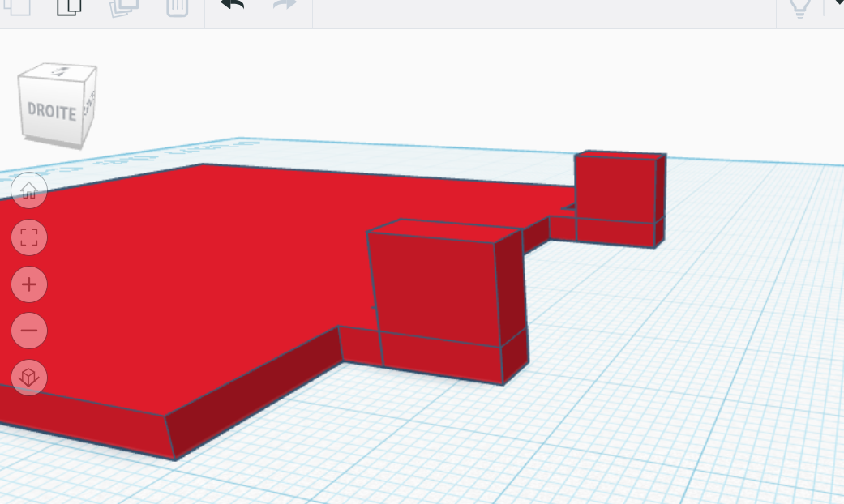This screenshot has height=504, width=844.
Task: Click the Delete trash icon
Action: [x=177, y=7]
